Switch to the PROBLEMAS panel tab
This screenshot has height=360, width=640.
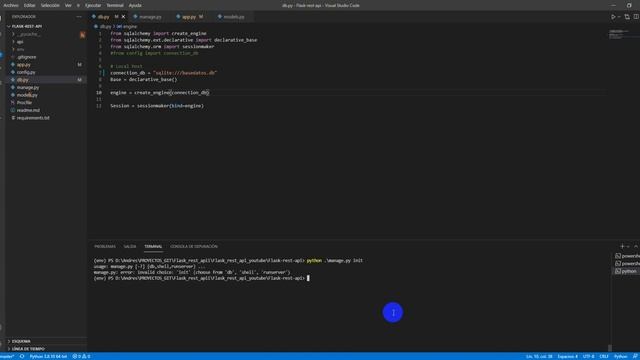click(105, 247)
